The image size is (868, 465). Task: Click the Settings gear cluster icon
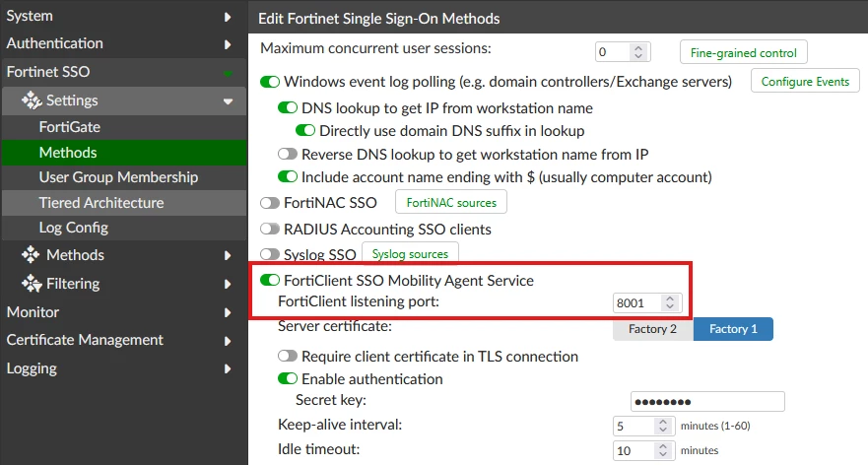[x=32, y=100]
